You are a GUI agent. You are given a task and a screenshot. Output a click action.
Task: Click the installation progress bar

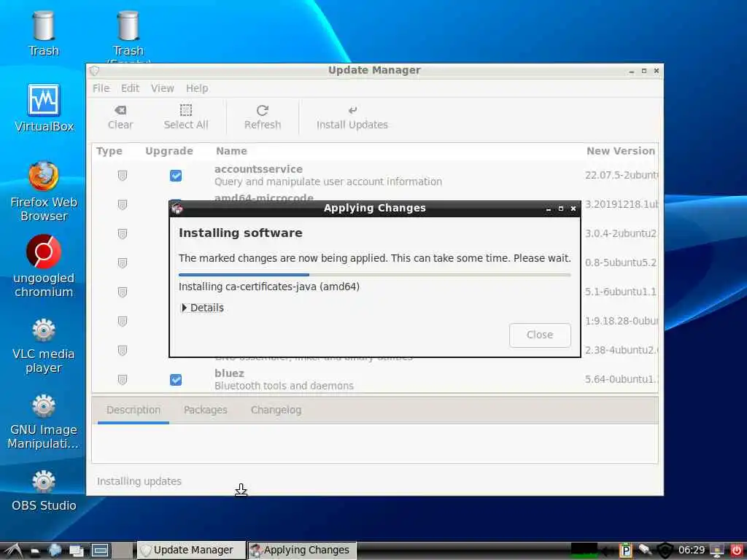point(374,275)
